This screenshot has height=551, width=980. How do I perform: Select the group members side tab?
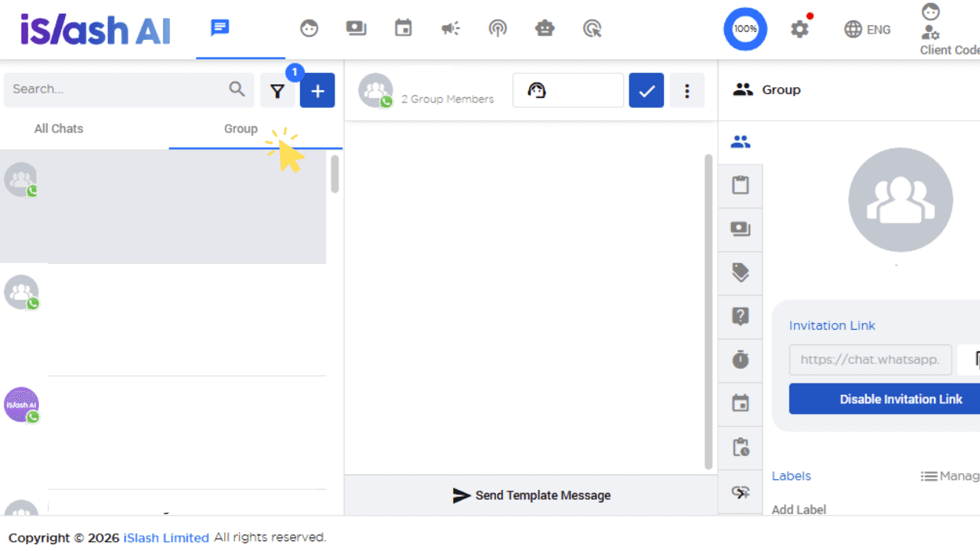740,142
